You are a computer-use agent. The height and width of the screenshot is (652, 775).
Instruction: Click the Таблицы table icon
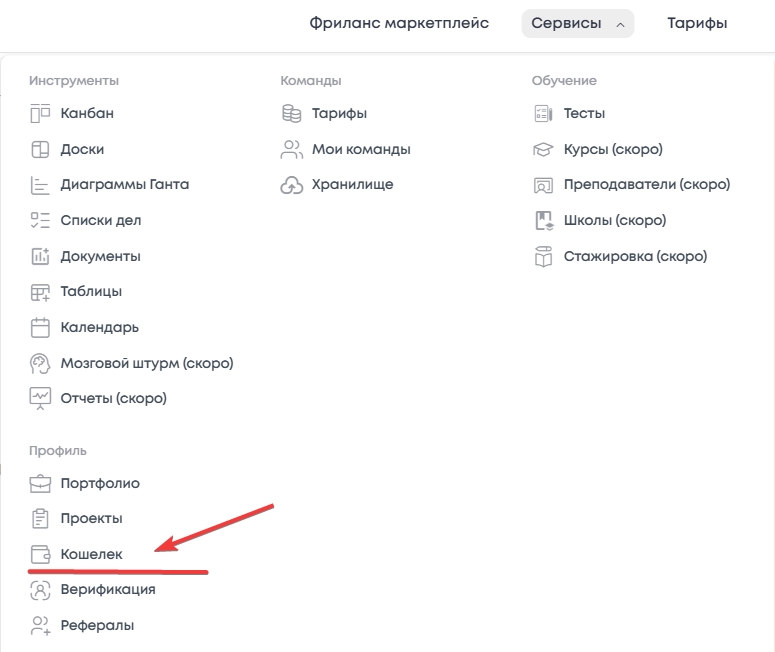click(40, 292)
